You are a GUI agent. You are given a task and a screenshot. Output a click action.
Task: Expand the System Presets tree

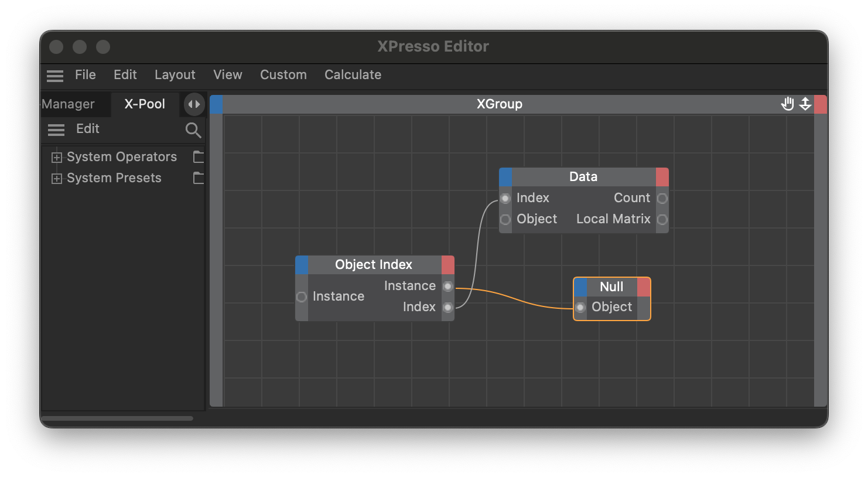[57, 178]
